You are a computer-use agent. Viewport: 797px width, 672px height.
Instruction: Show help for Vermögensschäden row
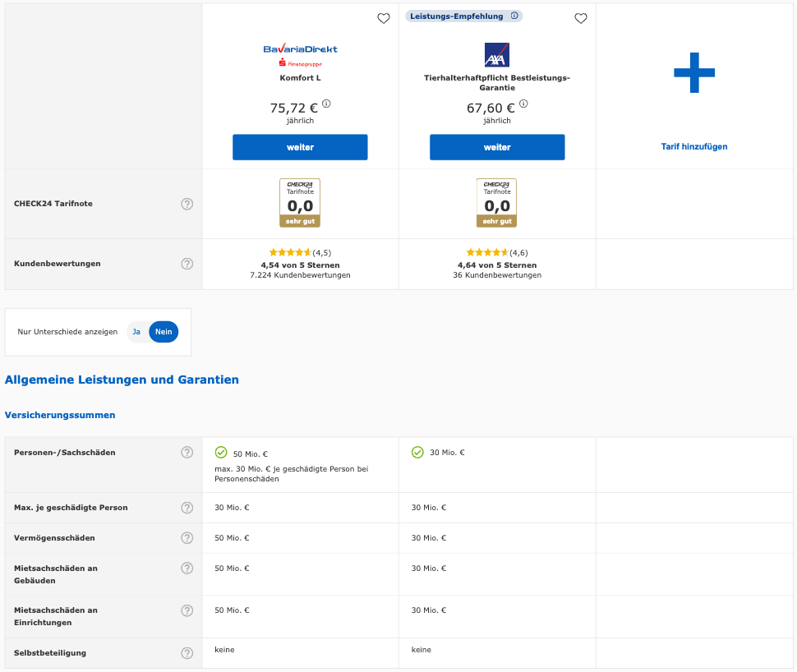187,538
